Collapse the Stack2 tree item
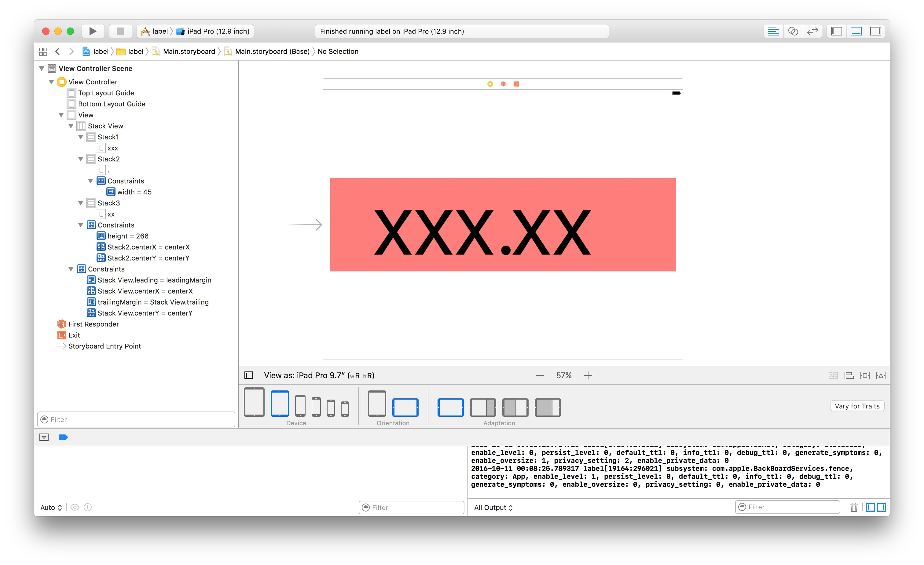This screenshot has width=924, height=565. click(81, 159)
